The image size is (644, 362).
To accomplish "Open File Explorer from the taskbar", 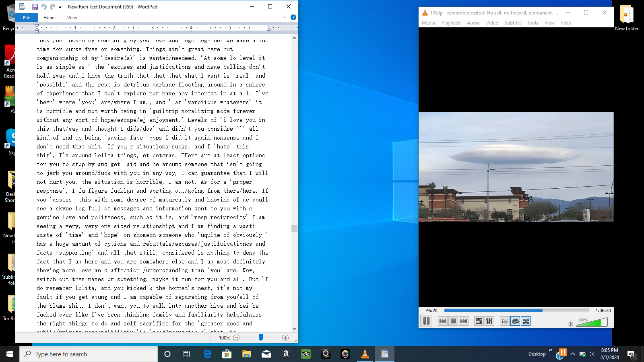I will click(x=247, y=354).
